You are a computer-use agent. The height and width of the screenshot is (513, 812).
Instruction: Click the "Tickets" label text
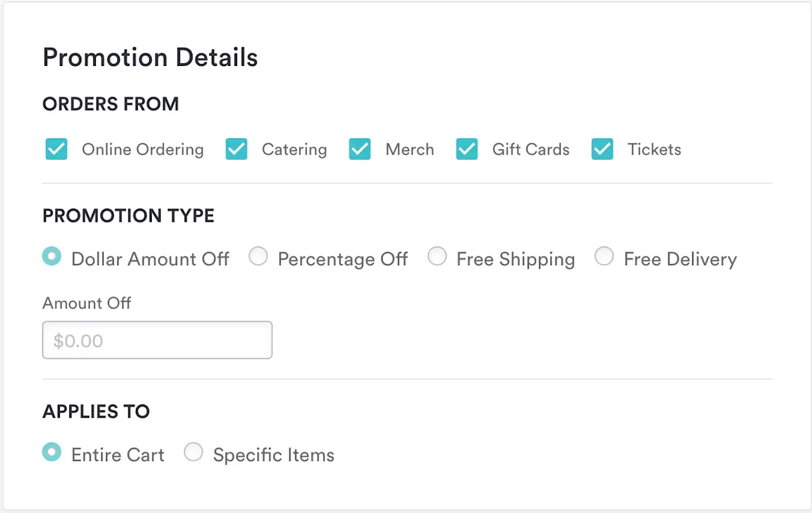point(654,149)
